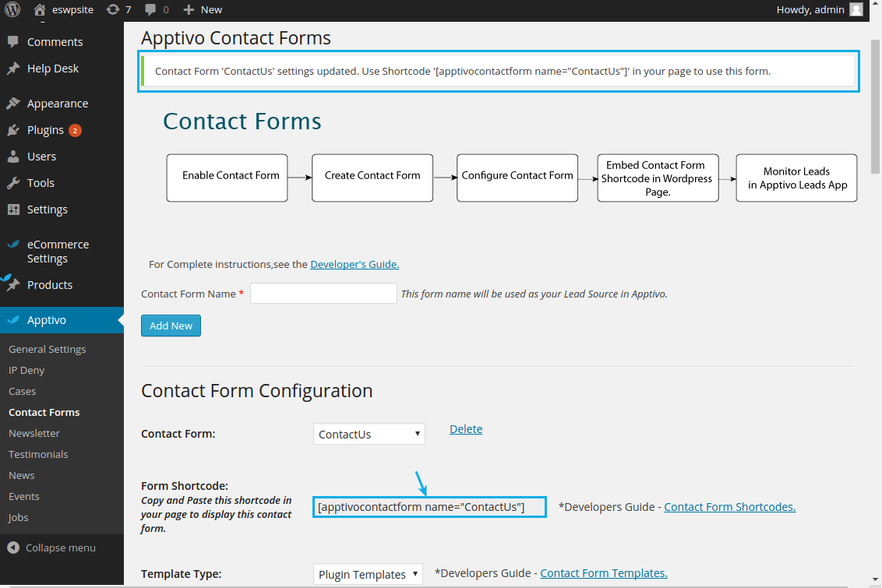Image resolution: width=882 pixels, height=588 pixels.
Task: Open the Users menu
Action: [x=41, y=157]
